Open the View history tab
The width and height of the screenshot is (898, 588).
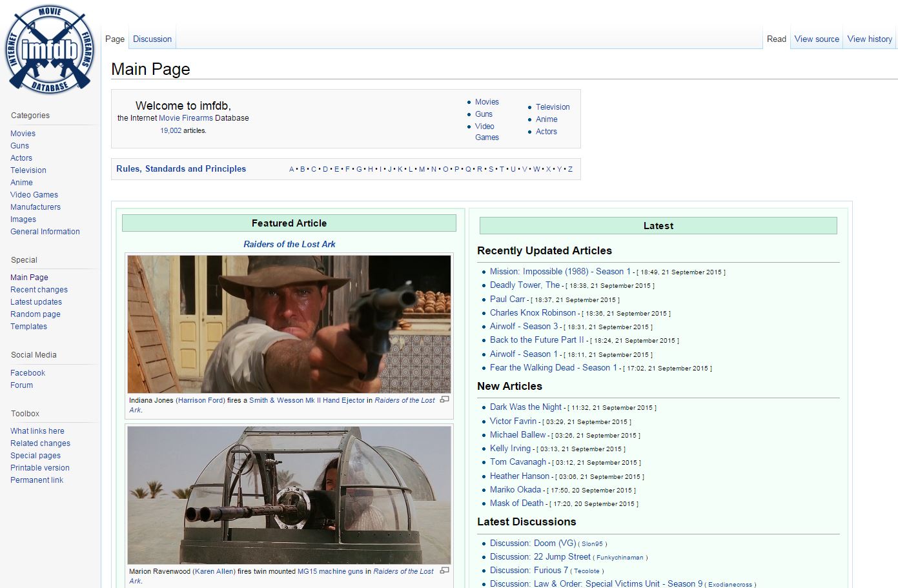point(870,39)
